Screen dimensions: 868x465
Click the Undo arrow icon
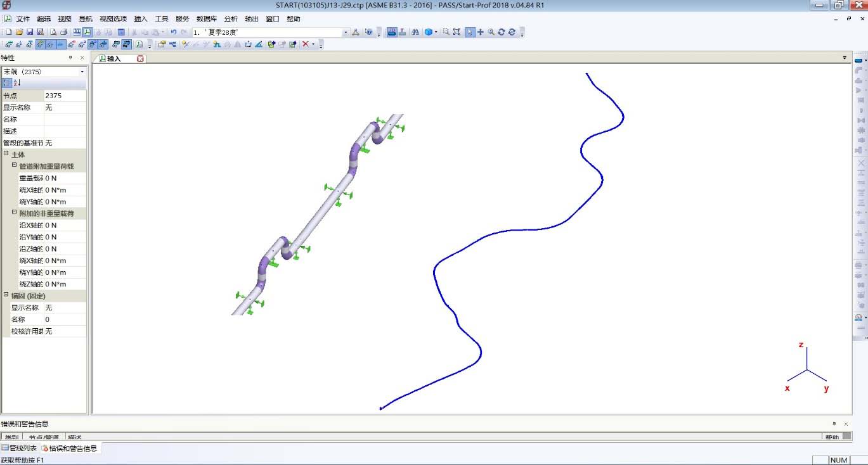point(173,32)
